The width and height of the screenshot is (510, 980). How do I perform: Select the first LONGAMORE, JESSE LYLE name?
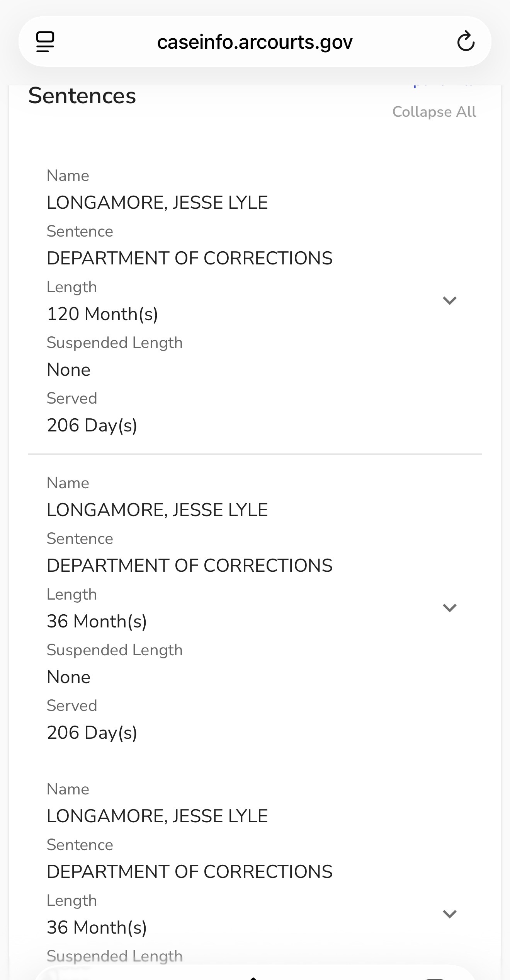click(x=157, y=203)
